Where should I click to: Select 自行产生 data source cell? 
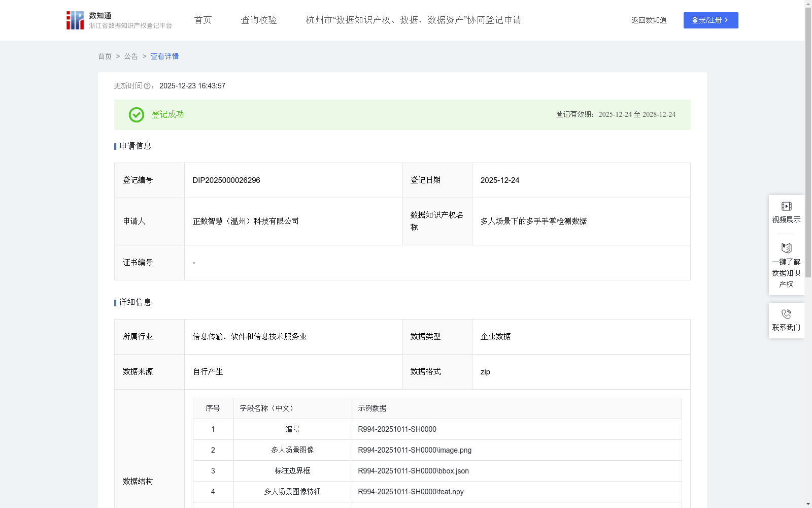[293, 372]
